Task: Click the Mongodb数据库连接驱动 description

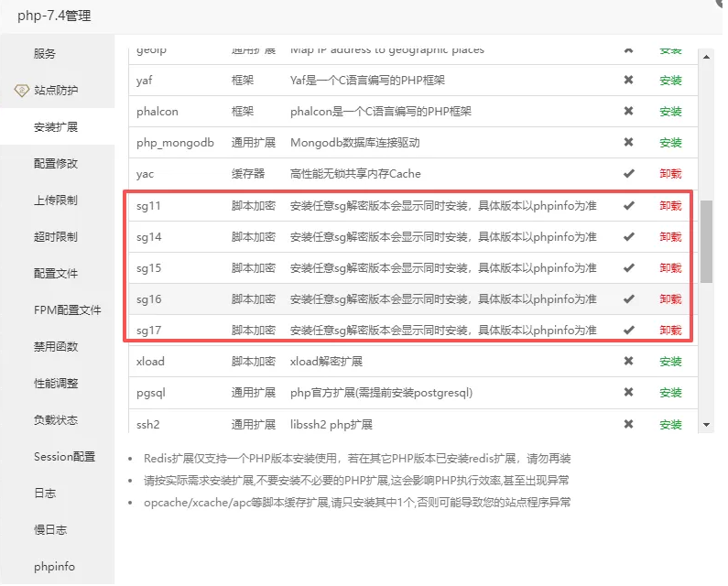Action: (355, 143)
